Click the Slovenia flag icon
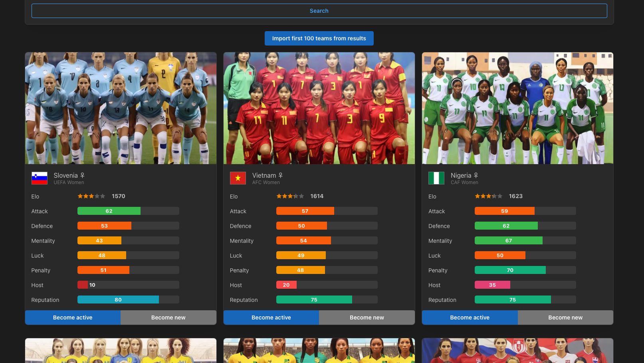Viewport: 644px width, 363px height. (40, 178)
